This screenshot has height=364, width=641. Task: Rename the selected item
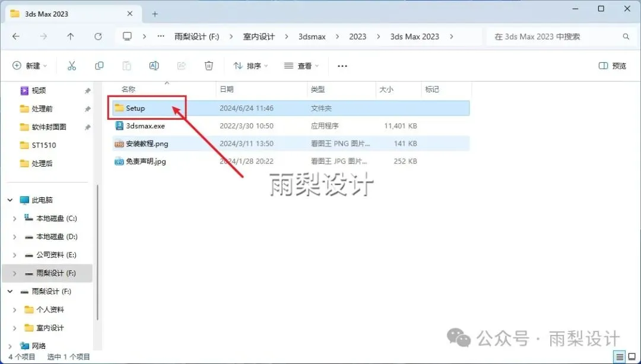tap(154, 65)
